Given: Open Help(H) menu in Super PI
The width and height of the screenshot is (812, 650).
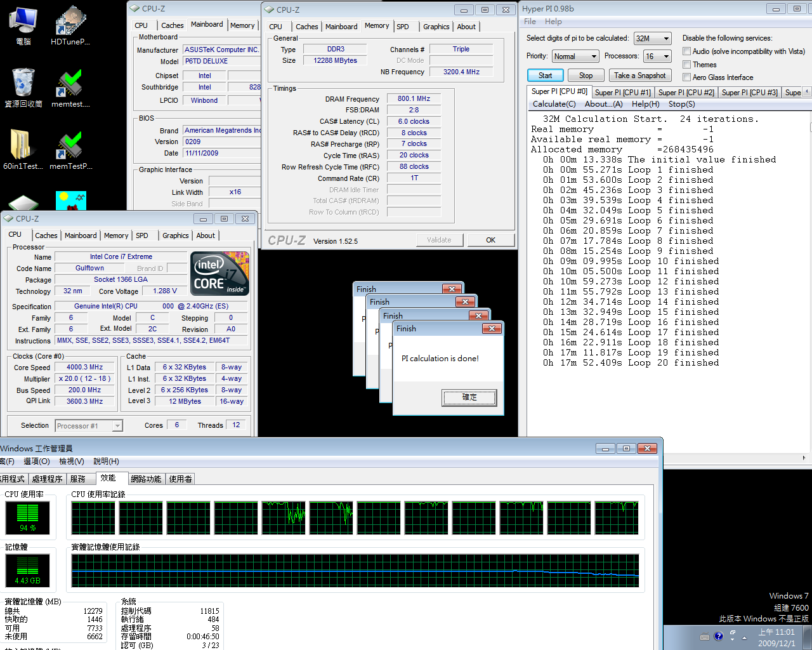Looking at the screenshot, I should coord(645,104).
